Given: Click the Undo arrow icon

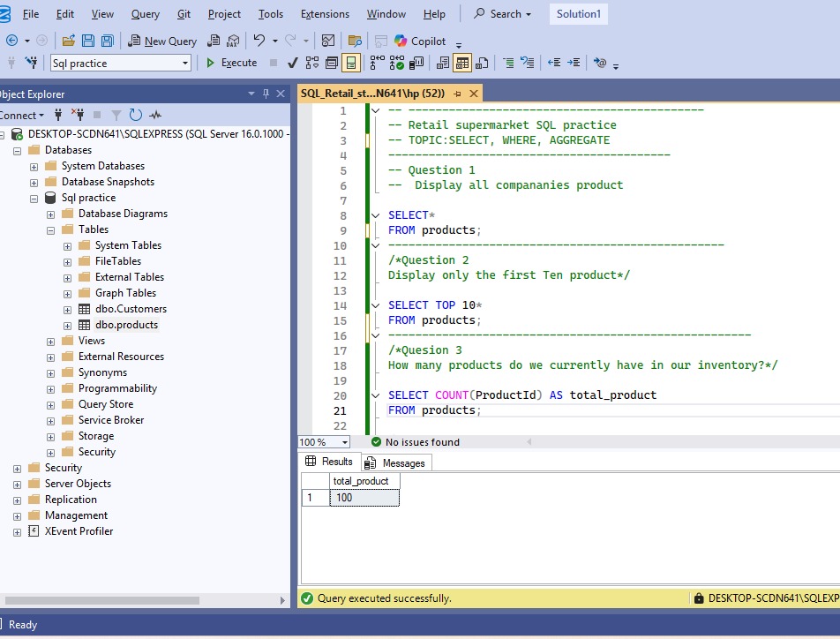Looking at the screenshot, I should point(259,41).
